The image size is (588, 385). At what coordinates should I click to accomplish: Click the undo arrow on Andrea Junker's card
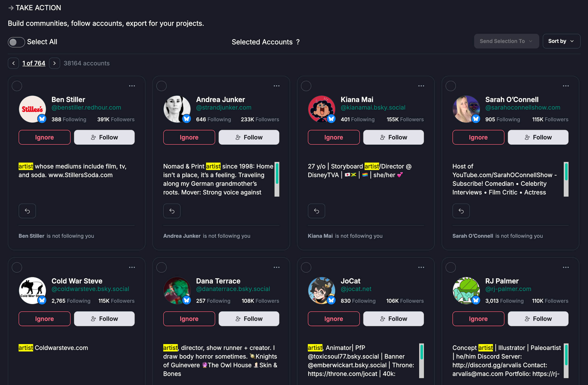[172, 211]
